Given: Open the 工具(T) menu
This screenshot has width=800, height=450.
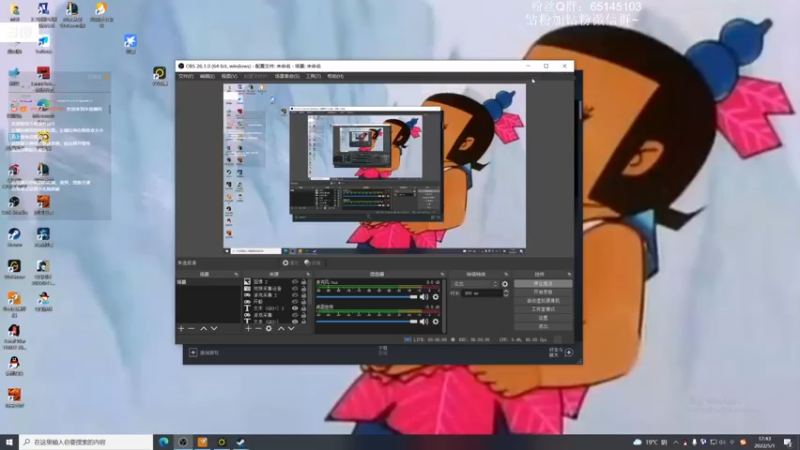Looking at the screenshot, I should (313, 76).
